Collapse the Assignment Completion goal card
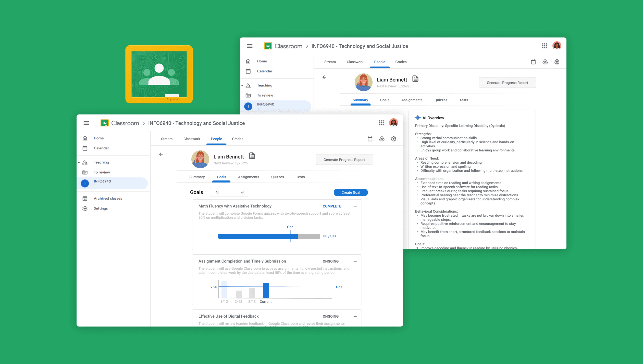Screen dimensions: 643x364 click(x=355, y=261)
